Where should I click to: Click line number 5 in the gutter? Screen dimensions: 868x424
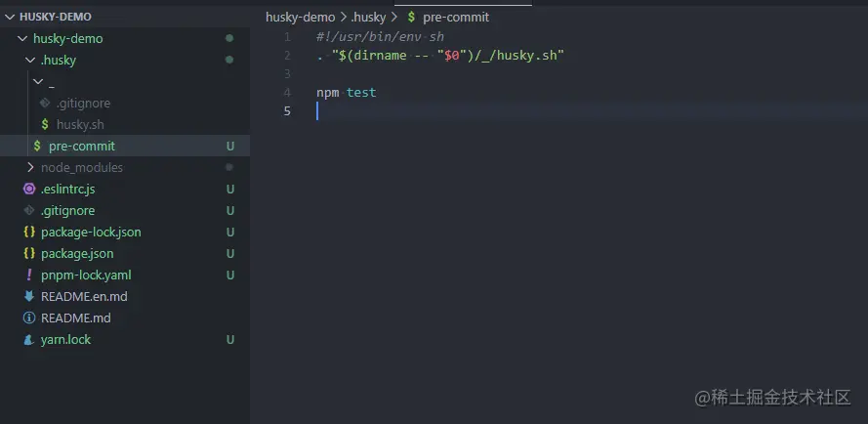coord(287,110)
